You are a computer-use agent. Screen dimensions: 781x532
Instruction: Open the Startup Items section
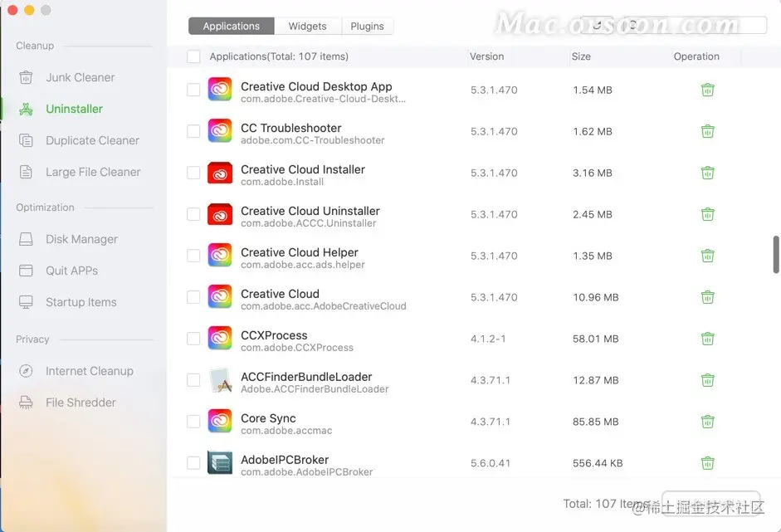pyautogui.click(x=81, y=302)
